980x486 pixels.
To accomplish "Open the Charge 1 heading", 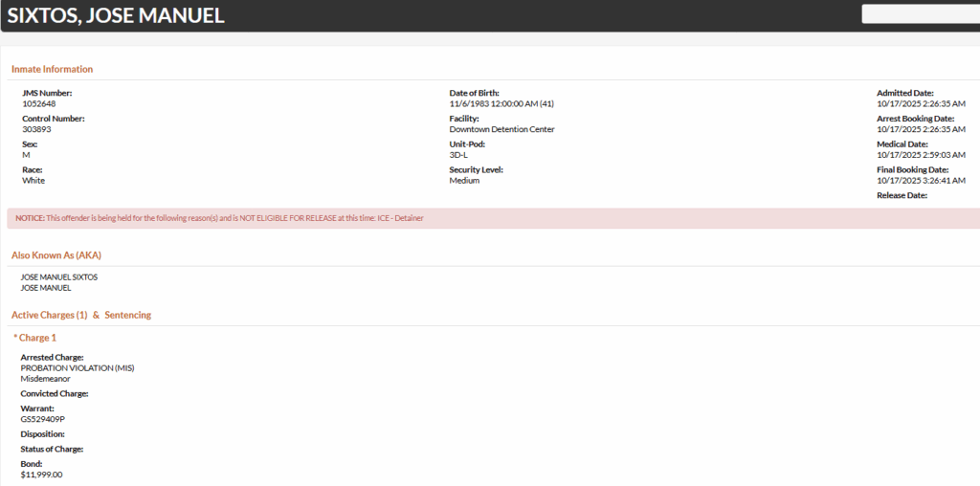I will 35,338.
